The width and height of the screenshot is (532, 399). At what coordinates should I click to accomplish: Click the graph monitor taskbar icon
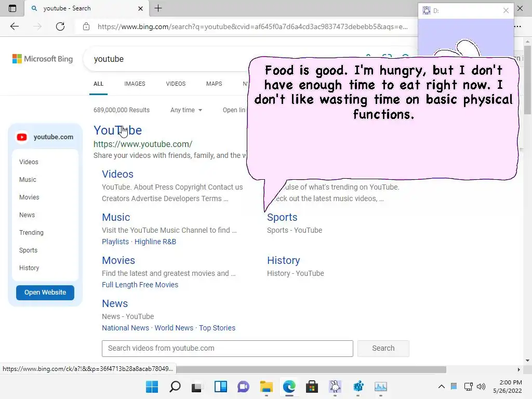tap(381, 387)
